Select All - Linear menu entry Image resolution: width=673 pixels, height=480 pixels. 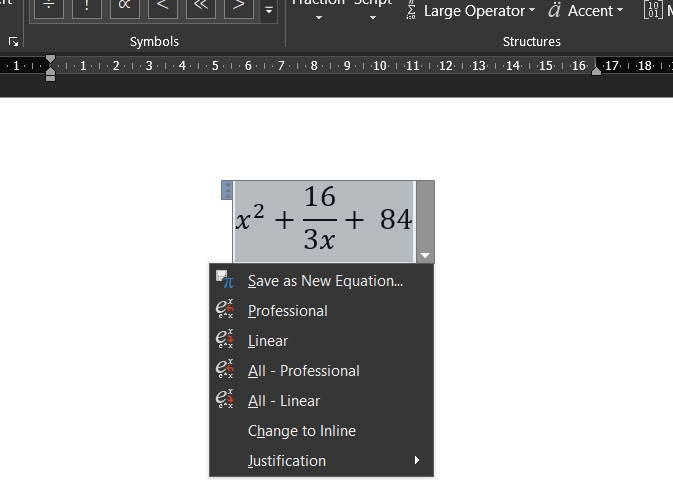coord(284,401)
